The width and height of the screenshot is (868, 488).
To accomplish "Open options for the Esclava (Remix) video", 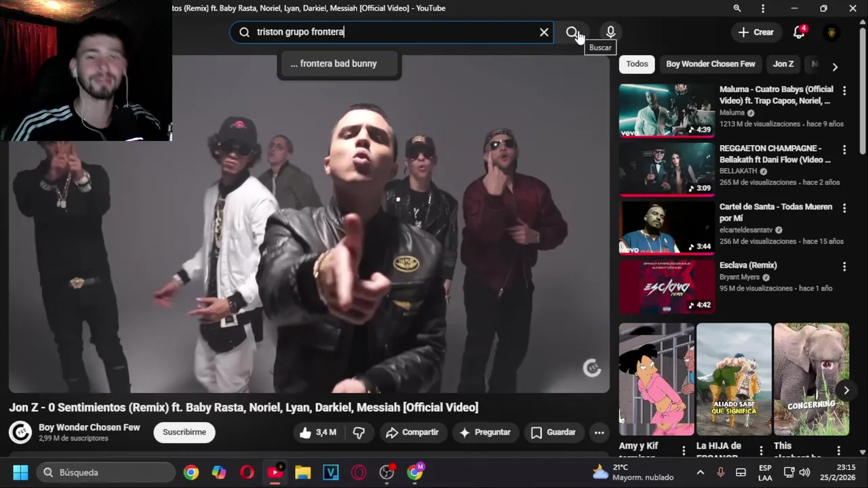I will coord(844,267).
